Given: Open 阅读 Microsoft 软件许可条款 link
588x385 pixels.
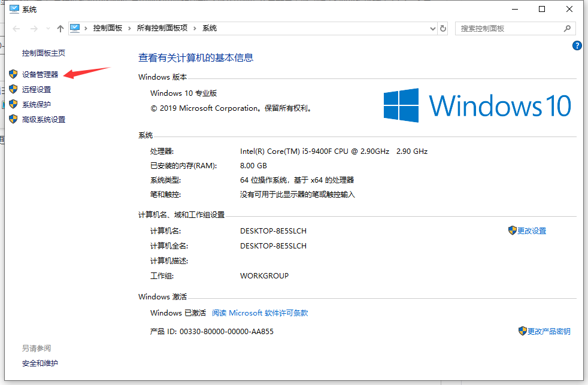Looking at the screenshot, I should 260,313.
